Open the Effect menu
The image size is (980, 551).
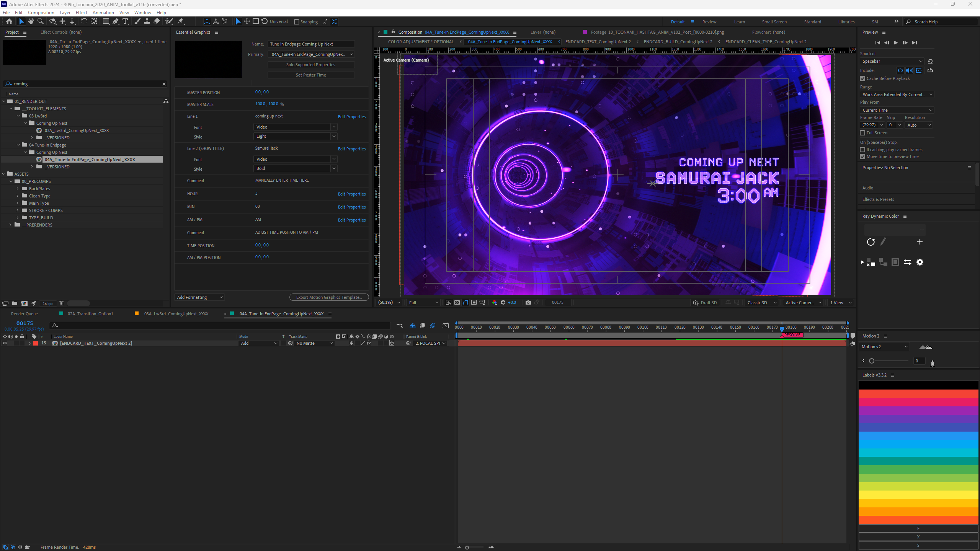click(82, 13)
